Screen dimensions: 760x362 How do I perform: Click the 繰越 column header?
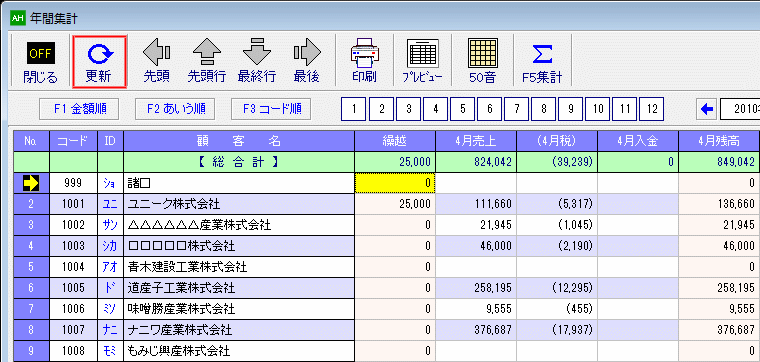tap(395, 141)
